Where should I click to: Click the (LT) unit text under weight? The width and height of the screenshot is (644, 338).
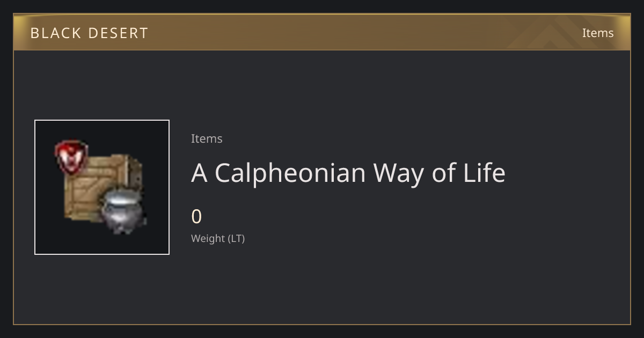click(x=236, y=239)
